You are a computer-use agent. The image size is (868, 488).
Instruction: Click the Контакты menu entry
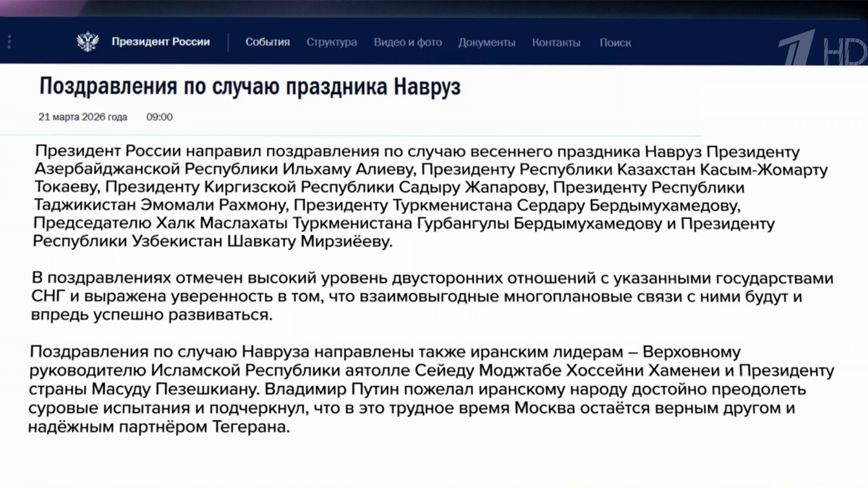click(x=556, y=43)
